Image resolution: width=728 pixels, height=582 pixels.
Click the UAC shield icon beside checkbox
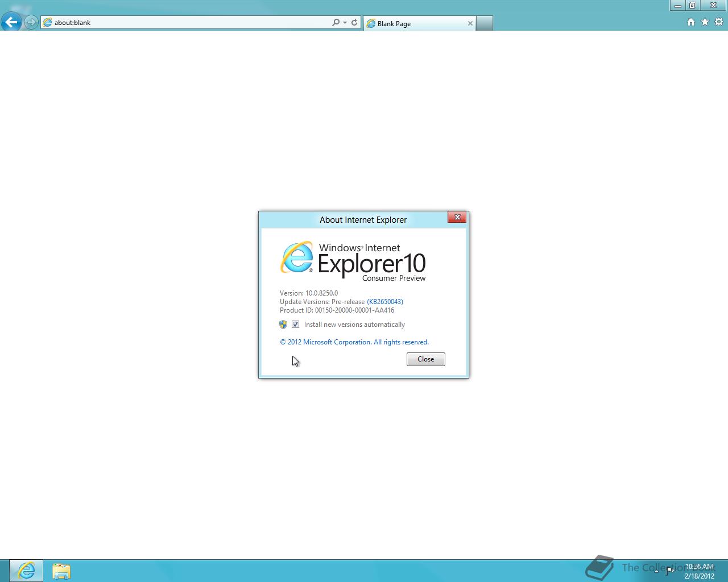[x=283, y=325]
